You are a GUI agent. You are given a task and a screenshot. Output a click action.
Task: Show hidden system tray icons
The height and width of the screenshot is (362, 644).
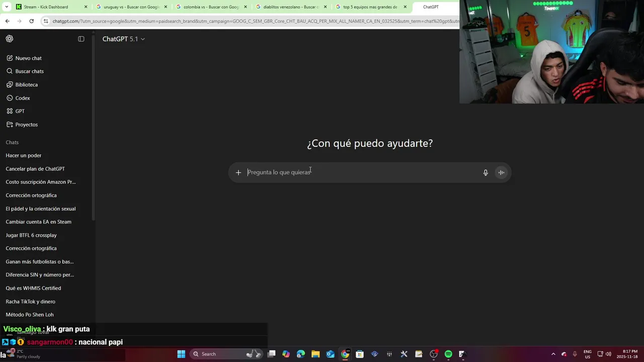[553, 354]
